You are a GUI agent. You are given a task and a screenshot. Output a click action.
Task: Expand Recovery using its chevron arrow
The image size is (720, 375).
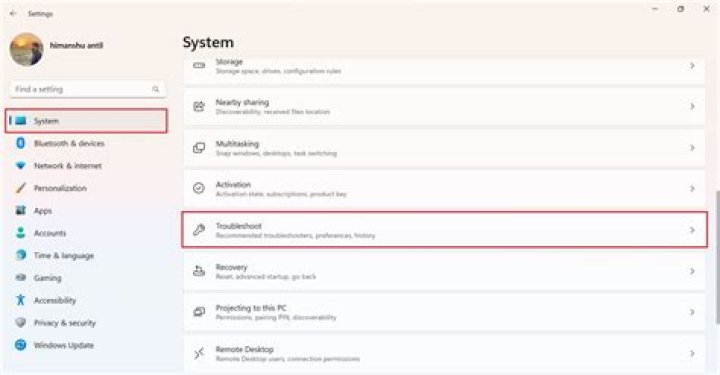692,271
